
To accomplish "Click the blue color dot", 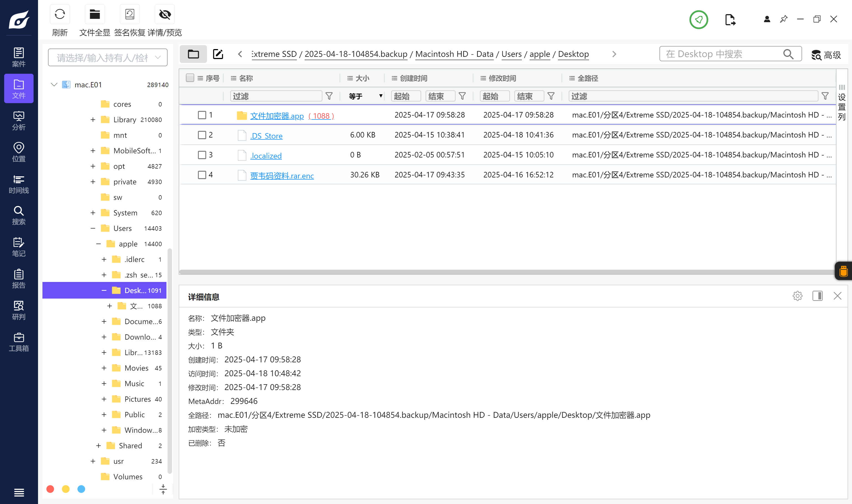I will click(81, 489).
